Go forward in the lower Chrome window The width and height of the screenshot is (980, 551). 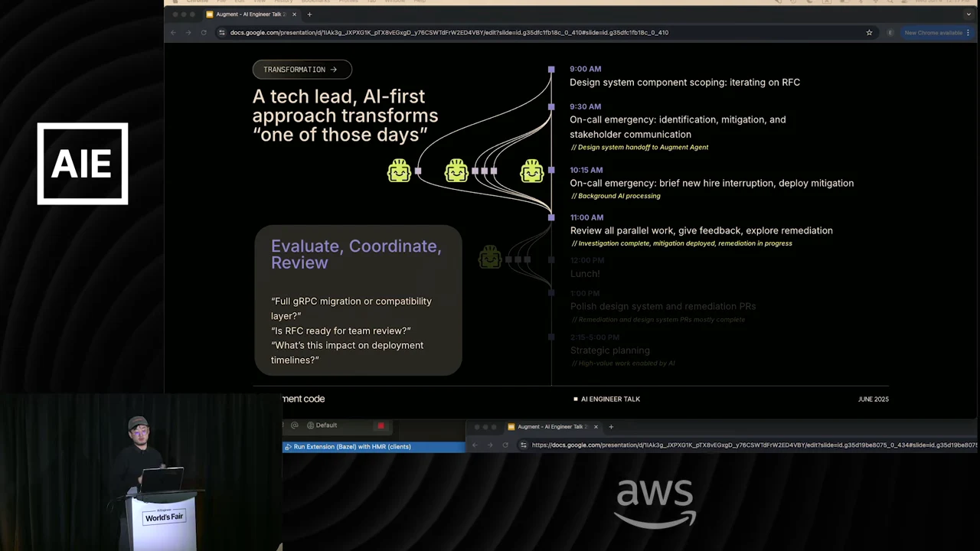(490, 445)
